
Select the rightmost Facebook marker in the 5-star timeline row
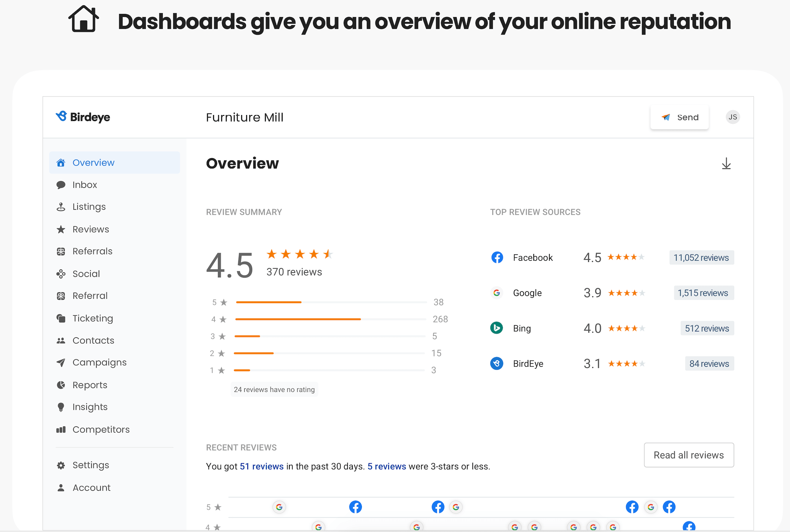click(x=669, y=507)
